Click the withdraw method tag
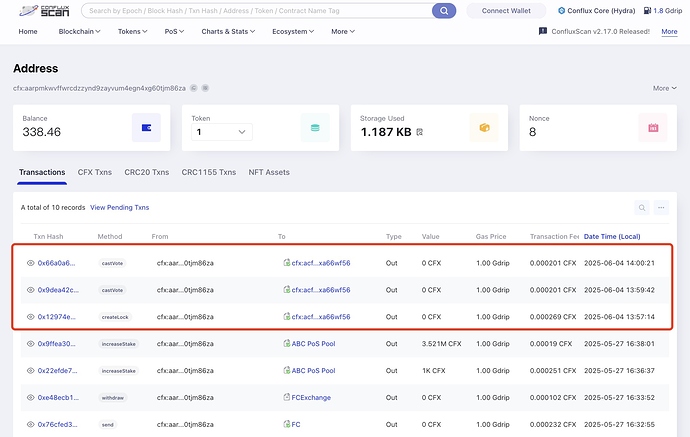Screen dimensions: 690x437 (113, 397)
